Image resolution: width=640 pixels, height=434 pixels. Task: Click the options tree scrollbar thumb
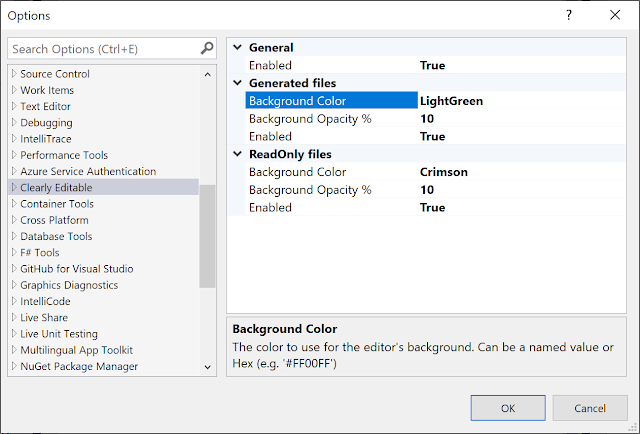coord(207,236)
